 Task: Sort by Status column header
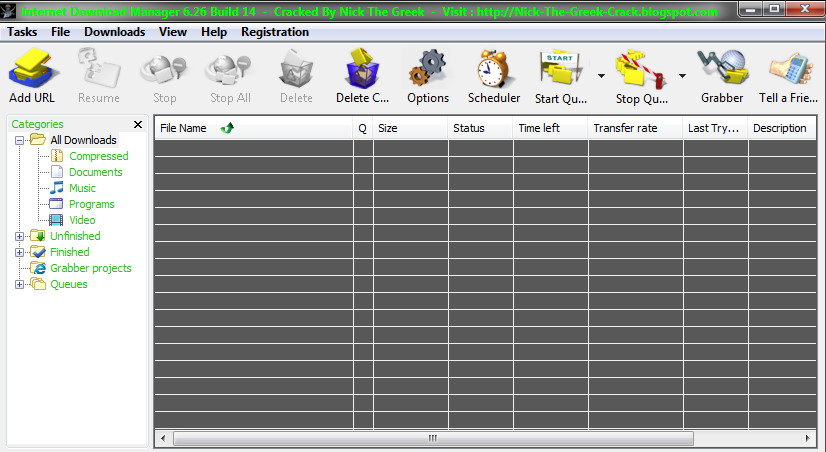click(x=480, y=128)
